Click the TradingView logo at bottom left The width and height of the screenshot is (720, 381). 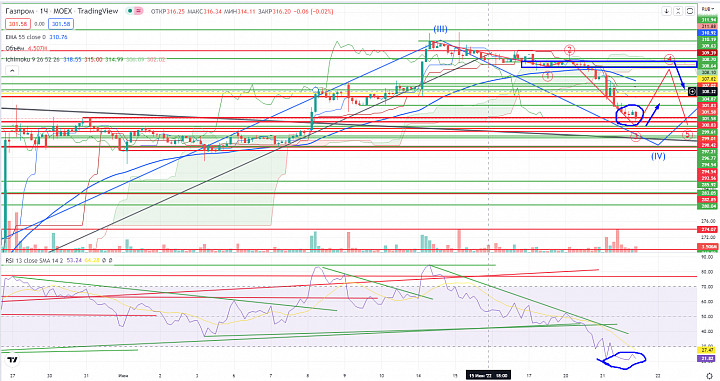pyautogui.click(x=13, y=360)
